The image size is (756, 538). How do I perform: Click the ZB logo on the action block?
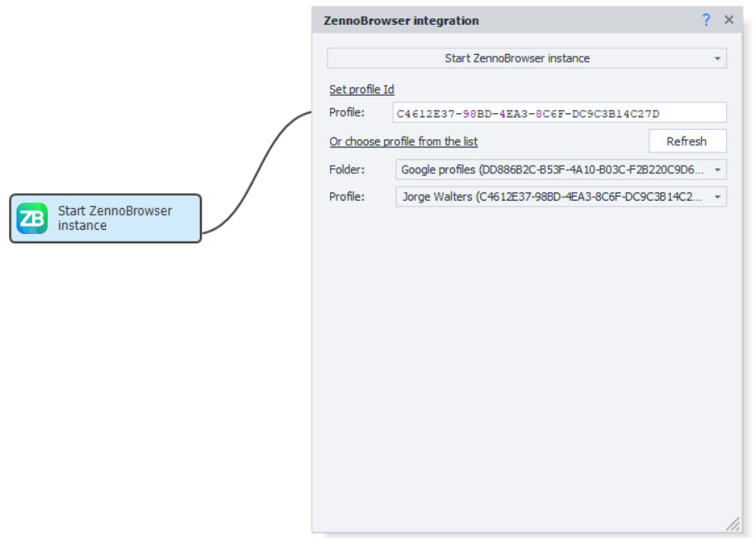coord(33,218)
